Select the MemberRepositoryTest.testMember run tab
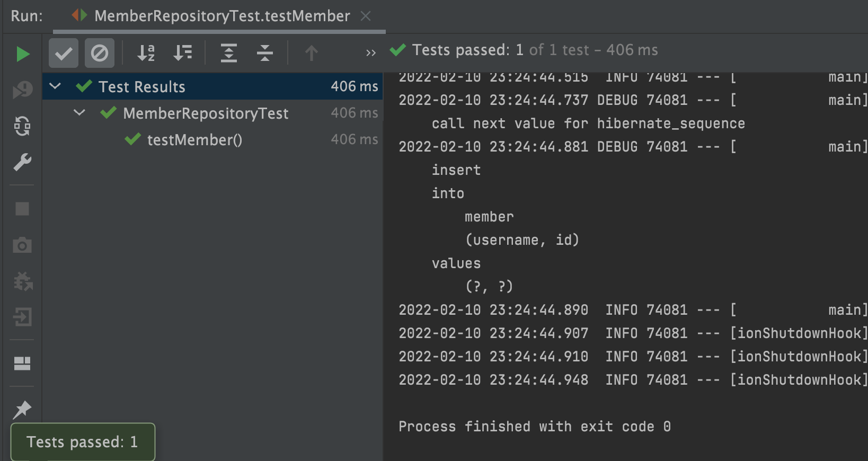This screenshot has height=461, width=868. pyautogui.click(x=222, y=16)
